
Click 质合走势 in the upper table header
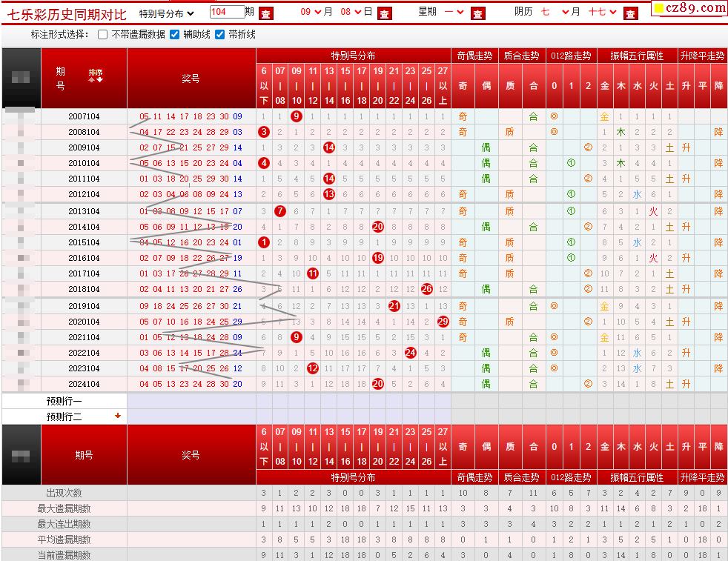(x=521, y=56)
